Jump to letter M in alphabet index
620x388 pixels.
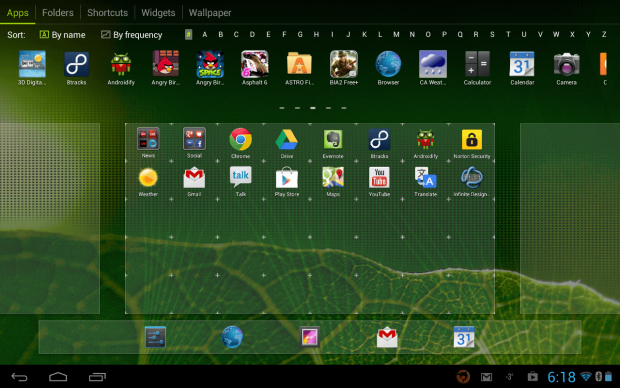coord(396,34)
